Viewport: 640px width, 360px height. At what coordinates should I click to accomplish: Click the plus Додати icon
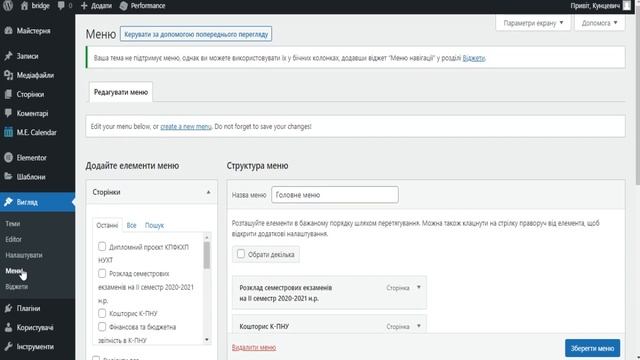point(84,6)
